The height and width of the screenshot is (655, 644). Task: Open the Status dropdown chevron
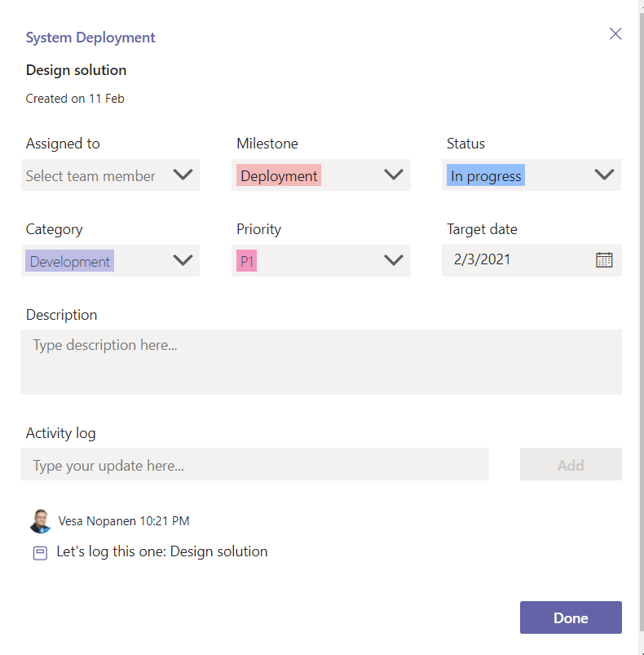604,175
